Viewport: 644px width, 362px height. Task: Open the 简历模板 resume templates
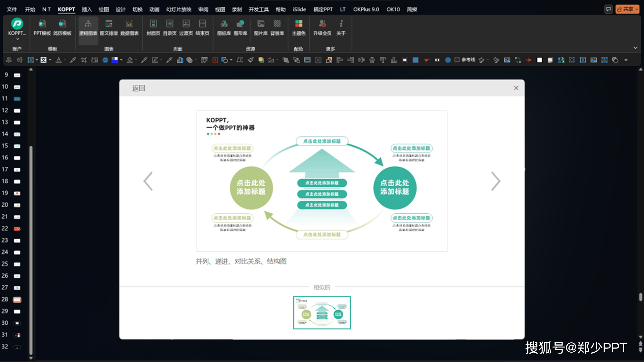point(62,28)
